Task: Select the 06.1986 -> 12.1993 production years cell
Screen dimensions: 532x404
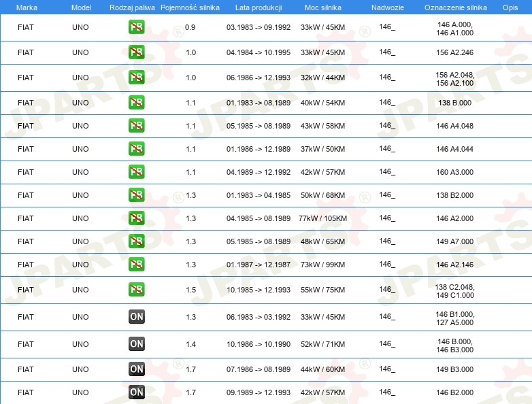Action: coord(259,78)
